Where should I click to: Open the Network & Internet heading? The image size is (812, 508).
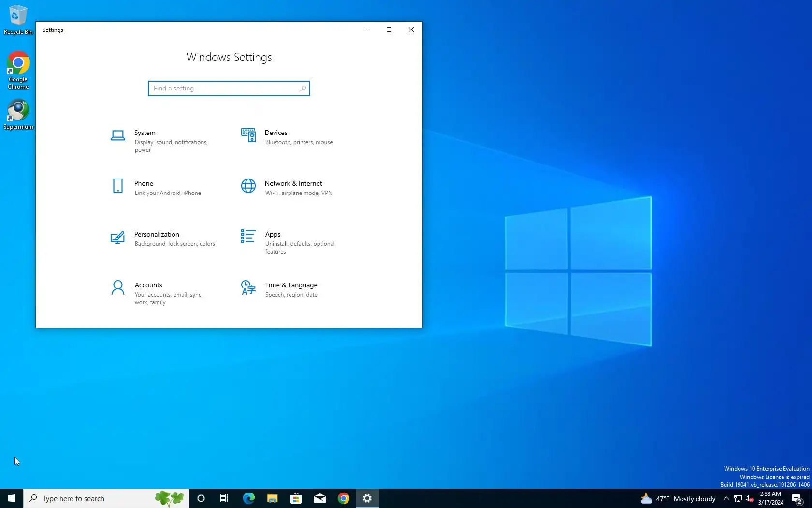click(x=293, y=183)
